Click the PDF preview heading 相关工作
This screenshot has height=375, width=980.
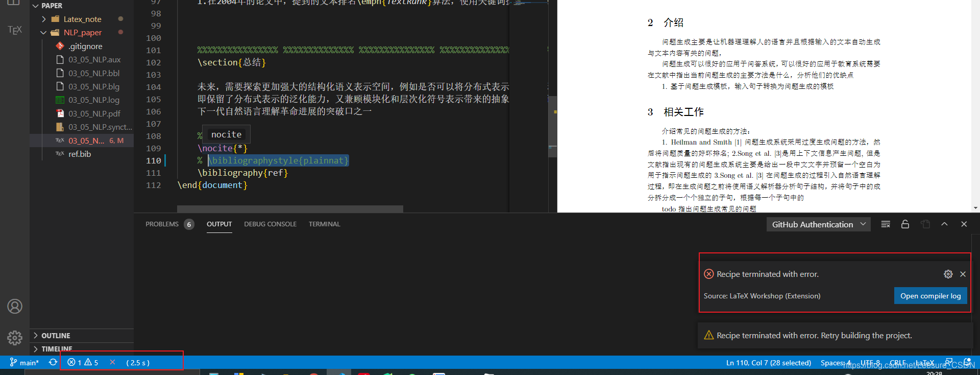(x=683, y=112)
